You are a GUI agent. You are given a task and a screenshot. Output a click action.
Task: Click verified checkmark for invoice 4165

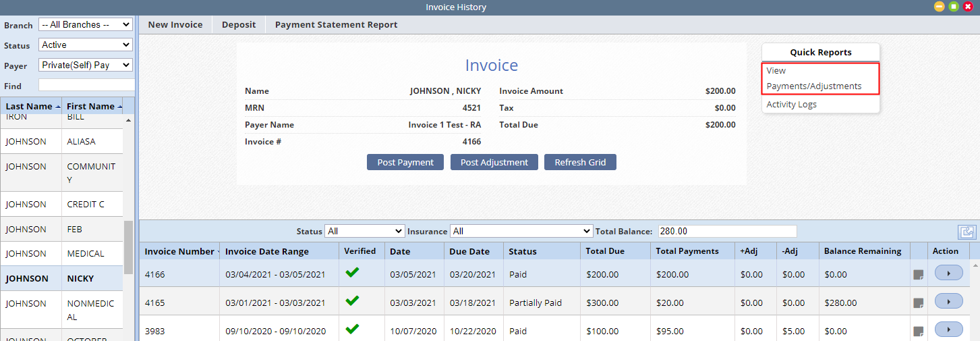click(352, 301)
